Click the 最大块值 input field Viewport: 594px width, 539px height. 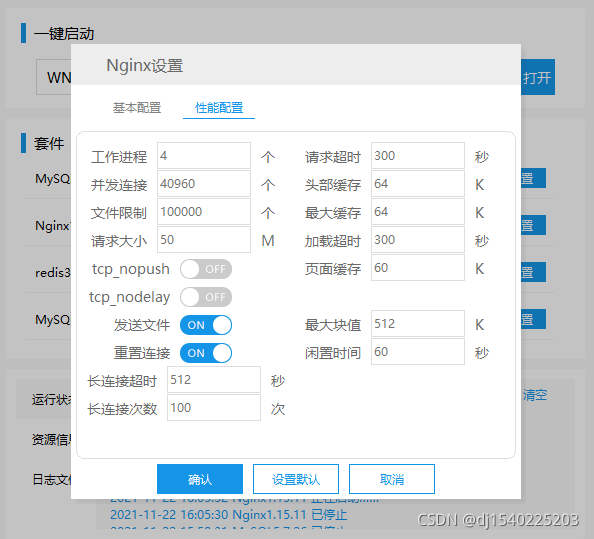pyautogui.click(x=418, y=324)
